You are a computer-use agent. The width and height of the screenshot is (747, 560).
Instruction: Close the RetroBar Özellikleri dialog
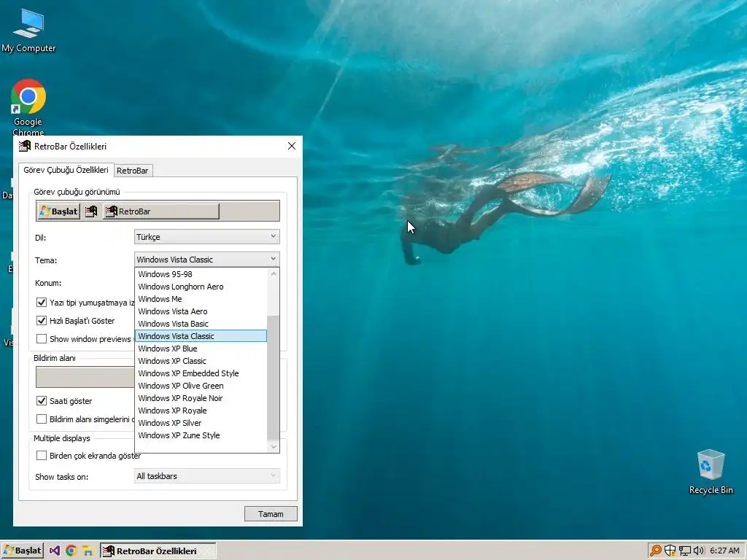pyautogui.click(x=292, y=146)
